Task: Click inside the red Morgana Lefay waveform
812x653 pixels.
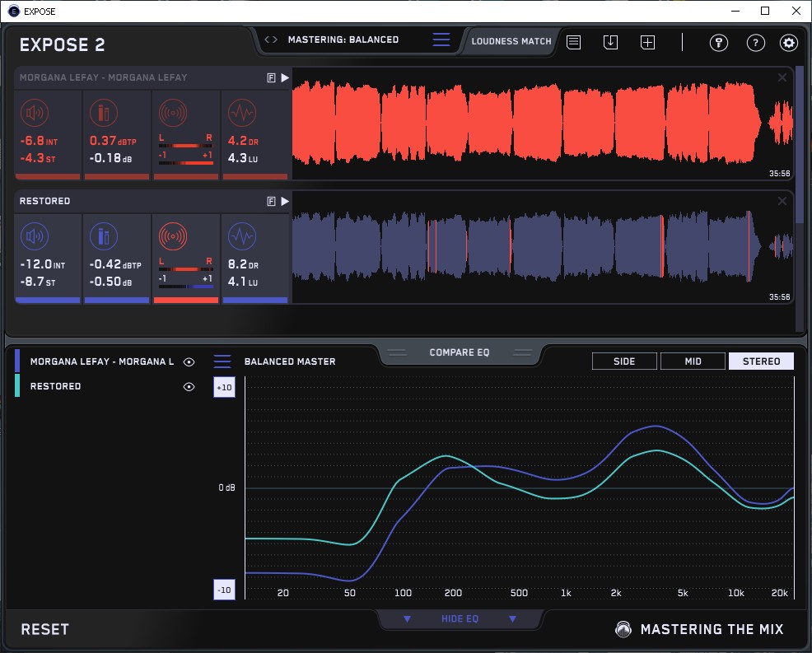Action: click(542, 124)
